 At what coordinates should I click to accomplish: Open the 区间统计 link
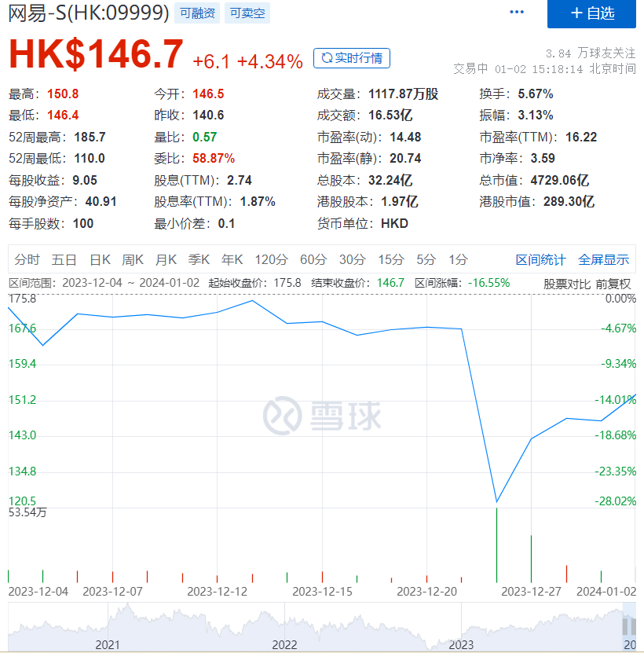click(x=541, y=260)
